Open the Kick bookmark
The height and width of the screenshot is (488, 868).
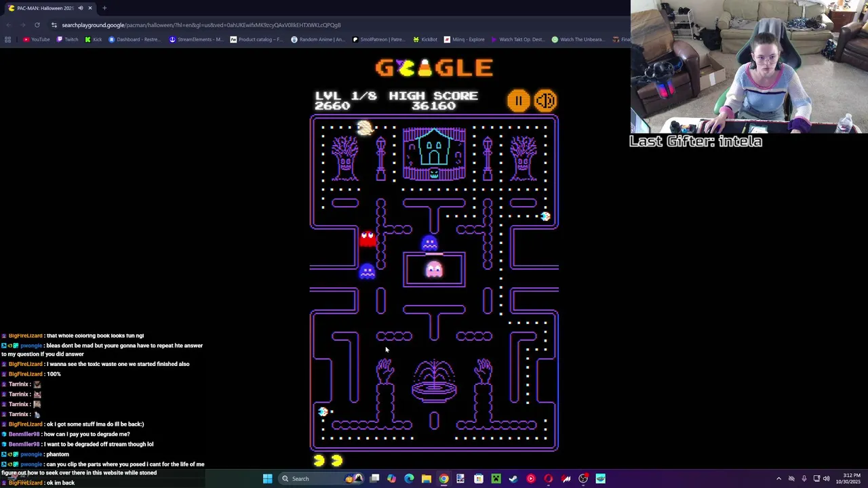click(x=93, y=39)
